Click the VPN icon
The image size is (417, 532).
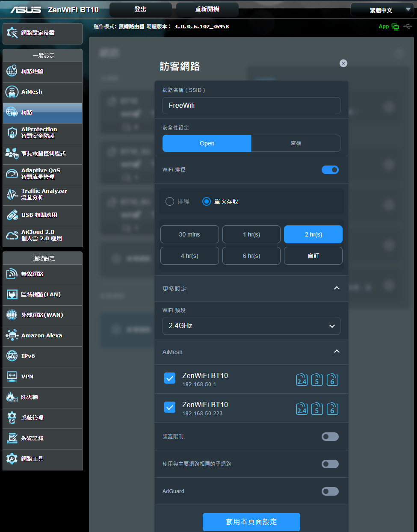coord(12,376)
